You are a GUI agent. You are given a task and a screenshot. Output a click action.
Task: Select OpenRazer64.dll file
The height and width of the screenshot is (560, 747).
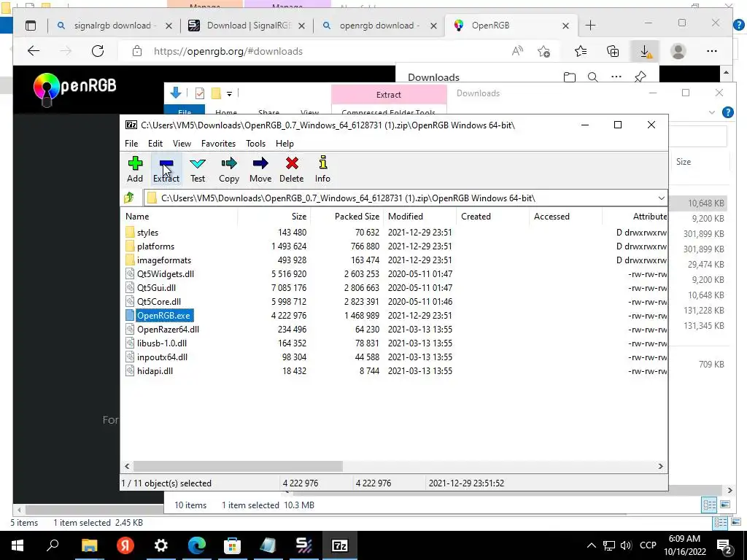168,329
